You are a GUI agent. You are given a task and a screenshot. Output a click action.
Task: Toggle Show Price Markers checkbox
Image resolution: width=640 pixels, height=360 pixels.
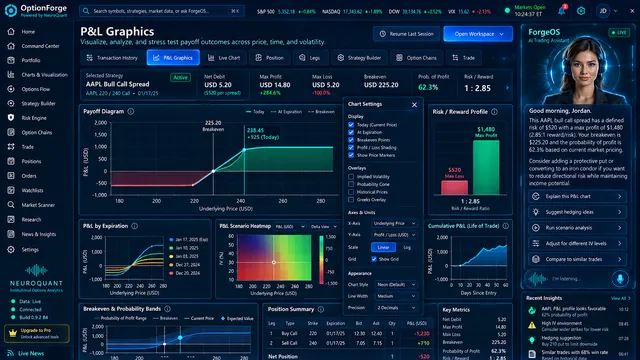coord(351,155)
